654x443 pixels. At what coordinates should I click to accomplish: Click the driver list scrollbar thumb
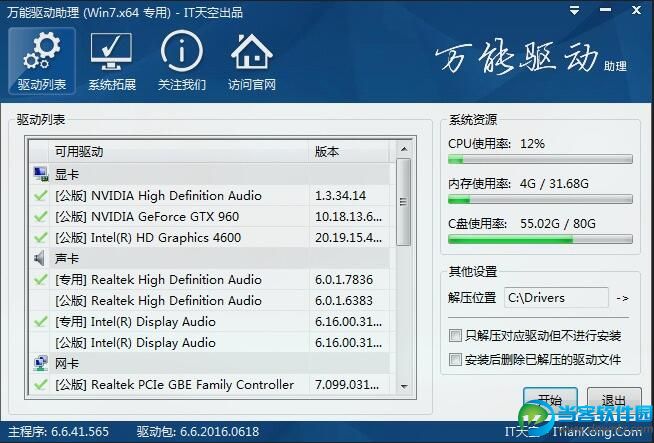pyautogui.click(x=403, y=202)
